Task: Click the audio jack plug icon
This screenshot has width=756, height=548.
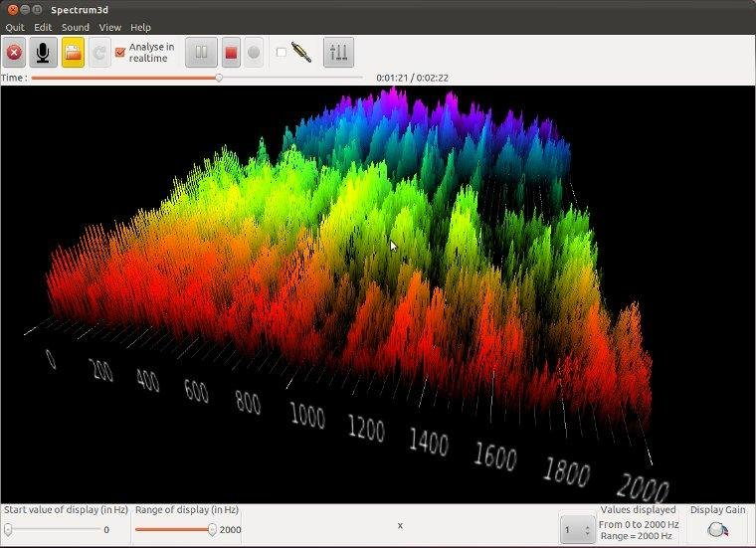Action: click(x=301, y=53)
